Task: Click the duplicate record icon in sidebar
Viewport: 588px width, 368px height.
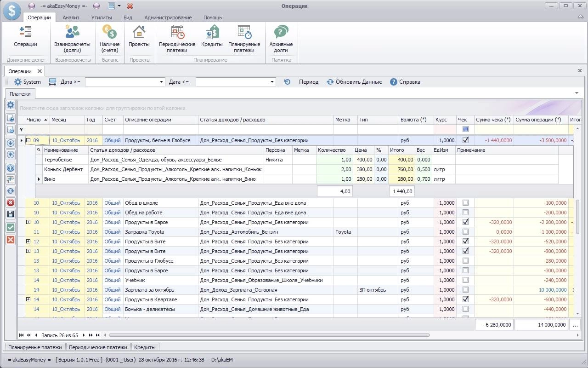Action: coord(11,179)
